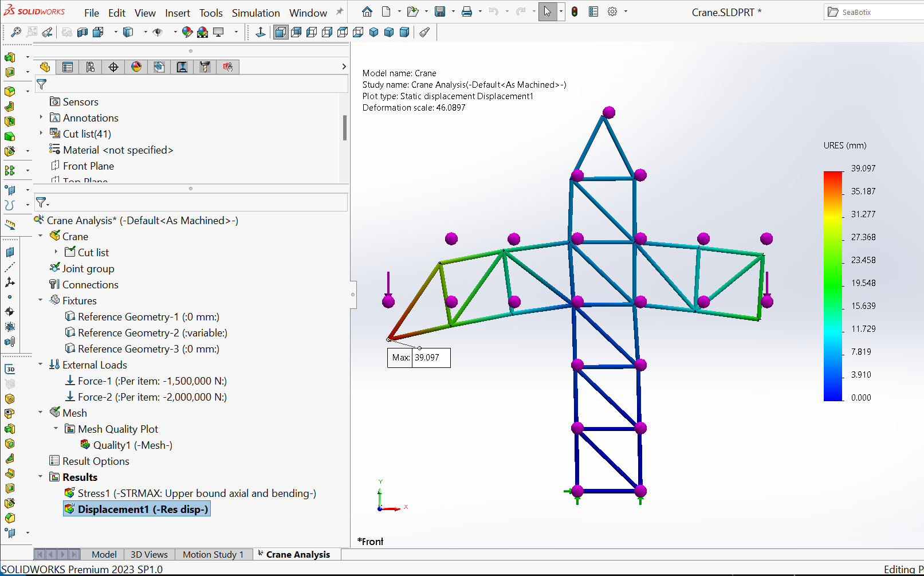Click the Print icon
Image resolution: width=924 pixels, height=576 pixels.
point(467,11)
